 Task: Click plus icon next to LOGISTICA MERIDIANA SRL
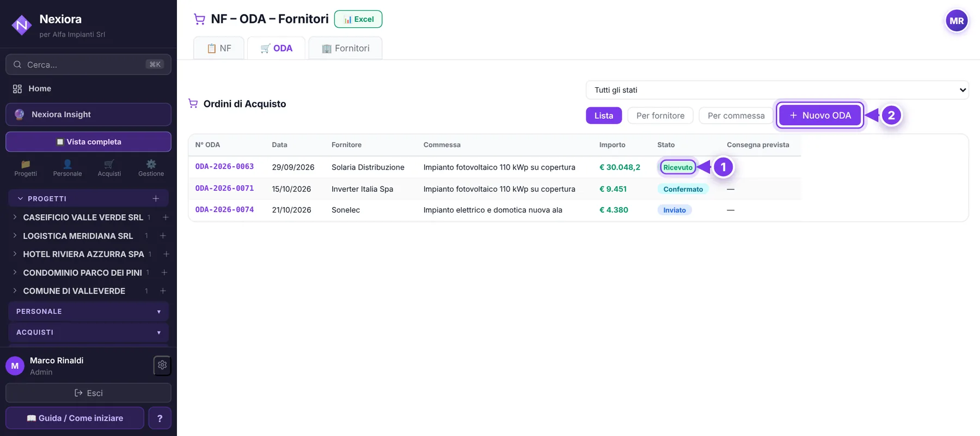click(163, 235)
